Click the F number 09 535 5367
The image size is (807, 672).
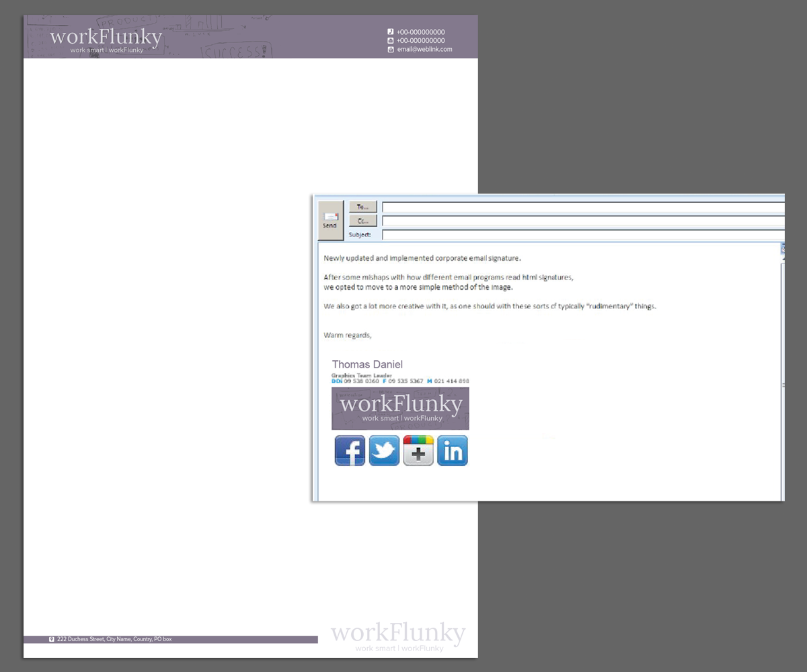pos(406,381)
